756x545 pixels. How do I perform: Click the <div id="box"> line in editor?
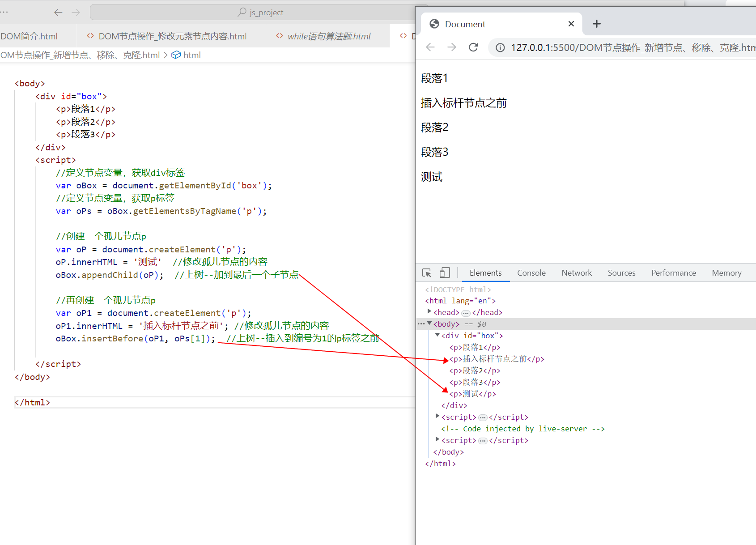(x=71, y=96)
